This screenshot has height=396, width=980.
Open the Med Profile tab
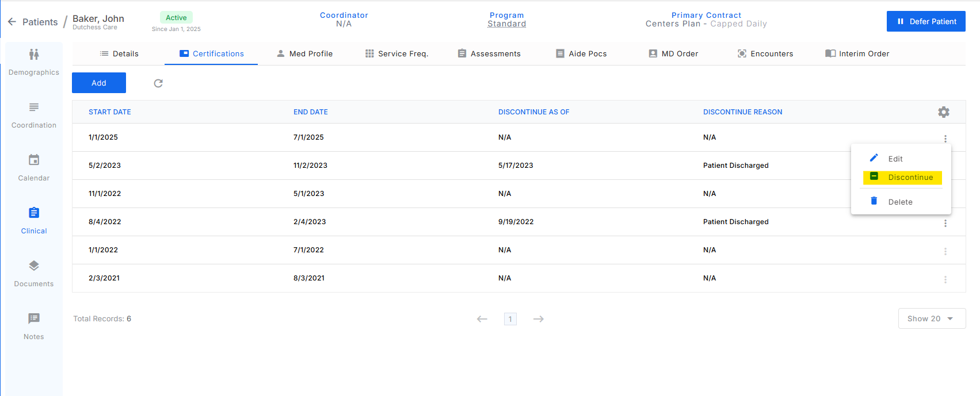(x=304, y=53)
